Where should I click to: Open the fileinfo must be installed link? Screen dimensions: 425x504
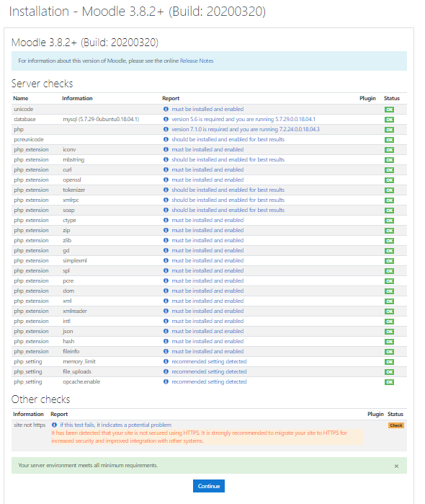[207, 351]
